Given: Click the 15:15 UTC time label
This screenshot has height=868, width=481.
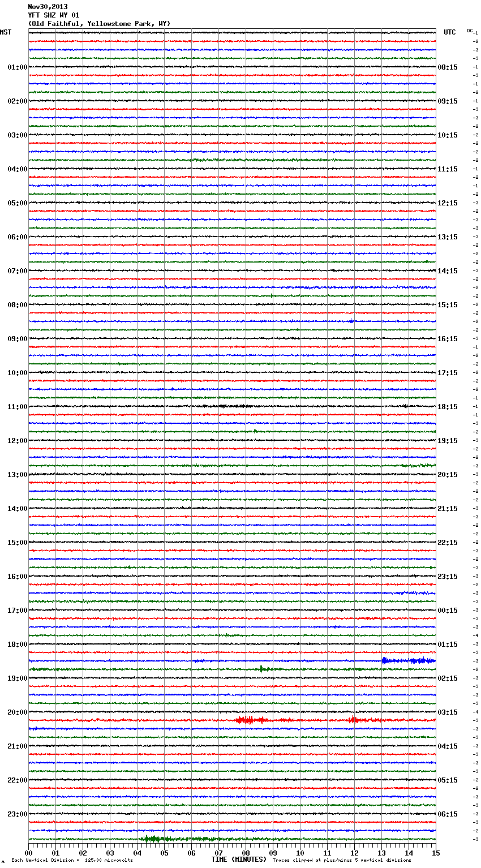Looking at the screenshot, I should tap(448, 305).
